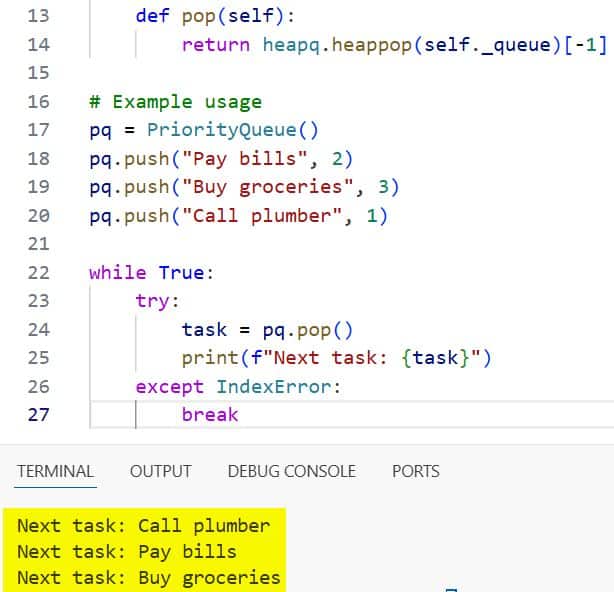614x592 pixels.
Task: Click line number 24 in gutter
Action: tap(38, 330)
